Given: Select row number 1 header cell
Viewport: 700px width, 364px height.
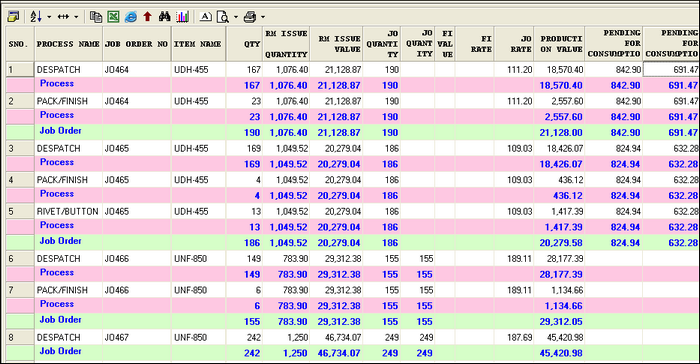Looking at the screenshot, I should click(20, 70).
